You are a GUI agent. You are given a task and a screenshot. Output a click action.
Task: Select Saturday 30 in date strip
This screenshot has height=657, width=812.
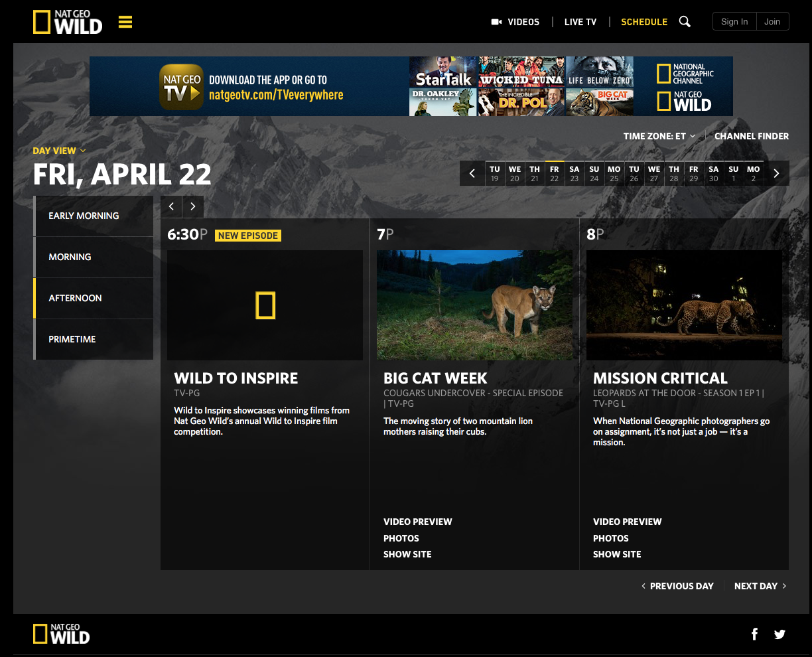[x=714, y=173]
